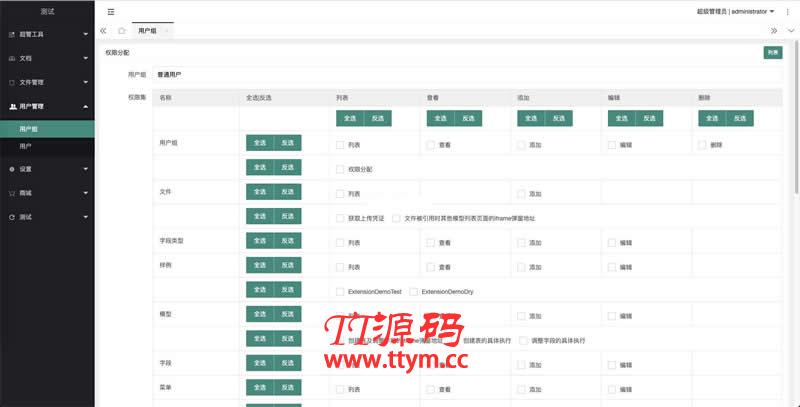Image resolution: width=800 pixels, height=407 pixels.
Task: Click the double-left tab scroll arrows
Action: point(103,31)
